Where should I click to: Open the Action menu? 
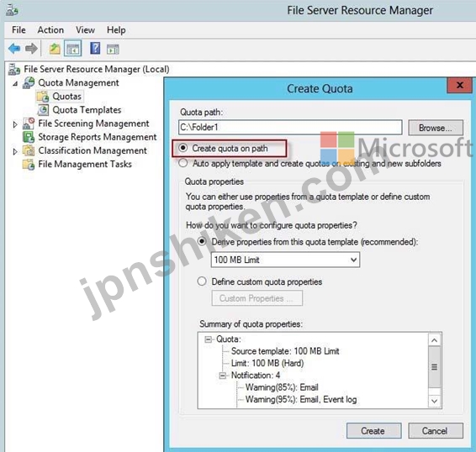click(50, 30)
